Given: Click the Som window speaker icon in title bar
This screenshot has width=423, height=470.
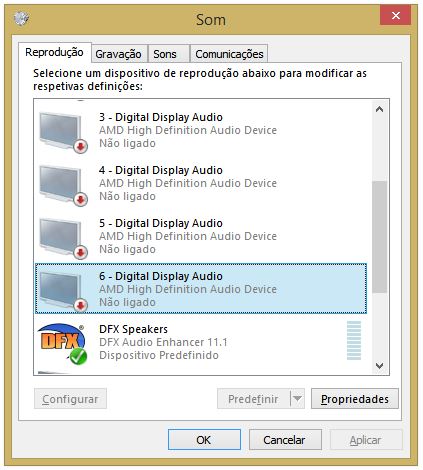Looking at the screenshot, I should pos(22,18).
